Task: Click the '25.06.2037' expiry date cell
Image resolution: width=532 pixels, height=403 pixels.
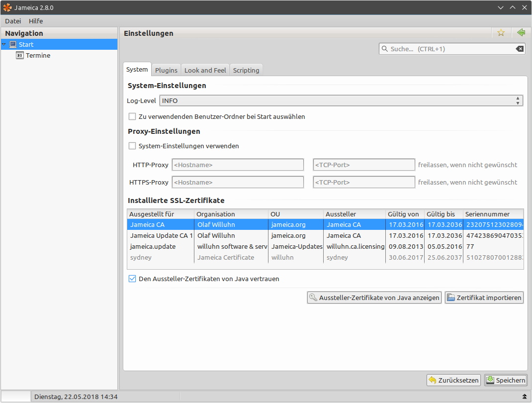Action: coord(445,257)
